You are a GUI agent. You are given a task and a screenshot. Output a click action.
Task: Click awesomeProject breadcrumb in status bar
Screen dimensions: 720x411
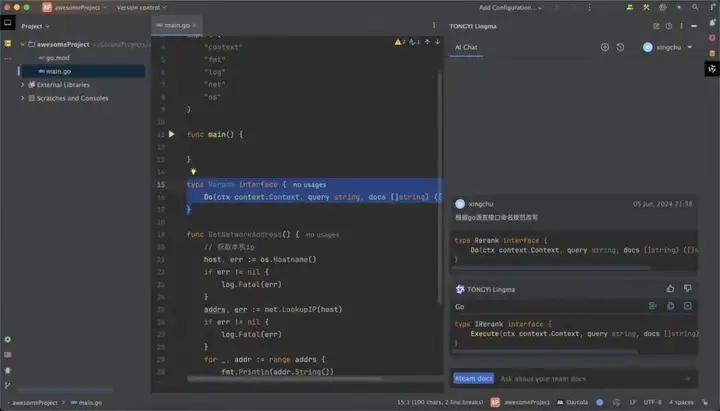coord(34,403)
